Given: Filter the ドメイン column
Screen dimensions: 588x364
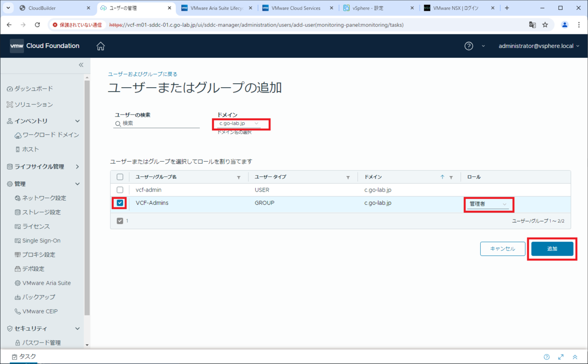Looking at the screenshot, I should tap(451, 177).
